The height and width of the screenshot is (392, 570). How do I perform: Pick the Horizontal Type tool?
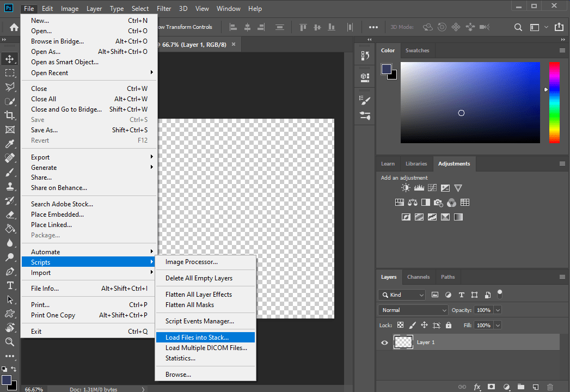[x=10, y=285]
